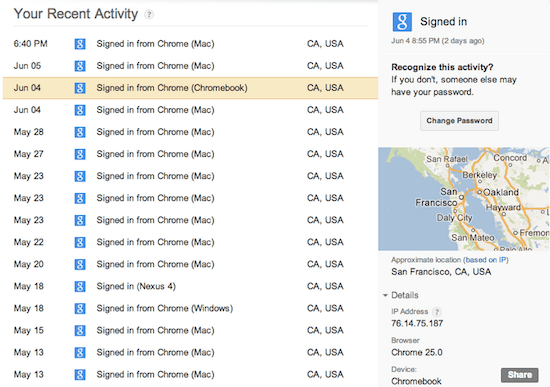Open the "based on IP" link
Viewport: 550px width, 387px height.
click(486, 260)
